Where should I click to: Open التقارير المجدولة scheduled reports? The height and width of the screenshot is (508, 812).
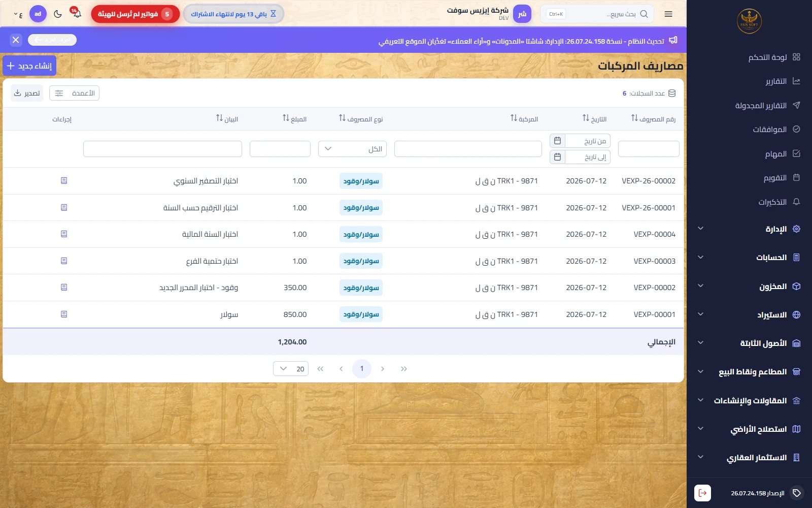(x=767, y=105)
